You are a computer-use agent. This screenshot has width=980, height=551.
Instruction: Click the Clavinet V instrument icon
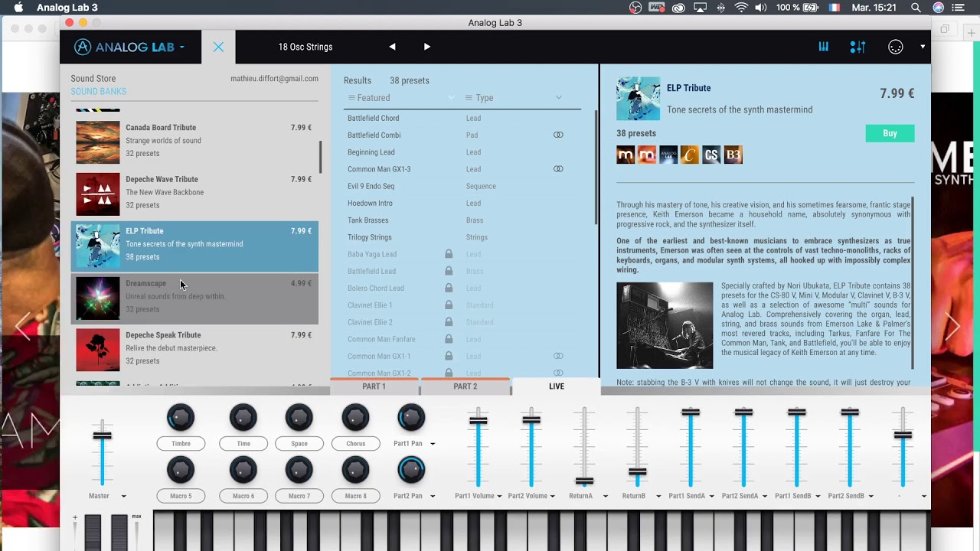tap(690, 155)
